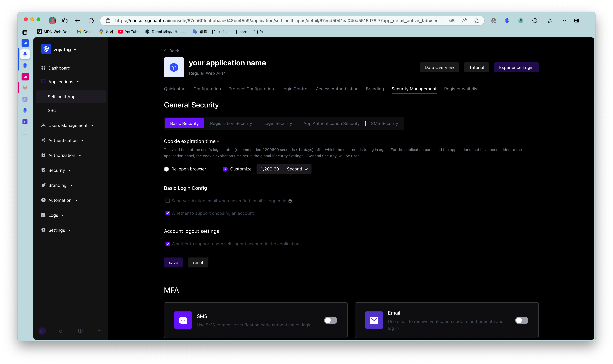Switch to the Login Control tab
Image resolution: width=613 pixels, height=364 pixels.
(x=295, y=89)
